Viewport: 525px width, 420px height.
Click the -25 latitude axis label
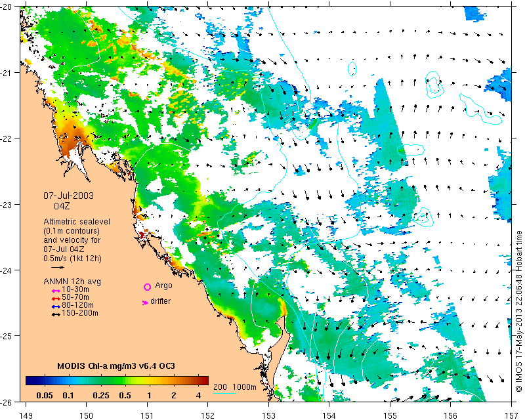tap(7, 336)
